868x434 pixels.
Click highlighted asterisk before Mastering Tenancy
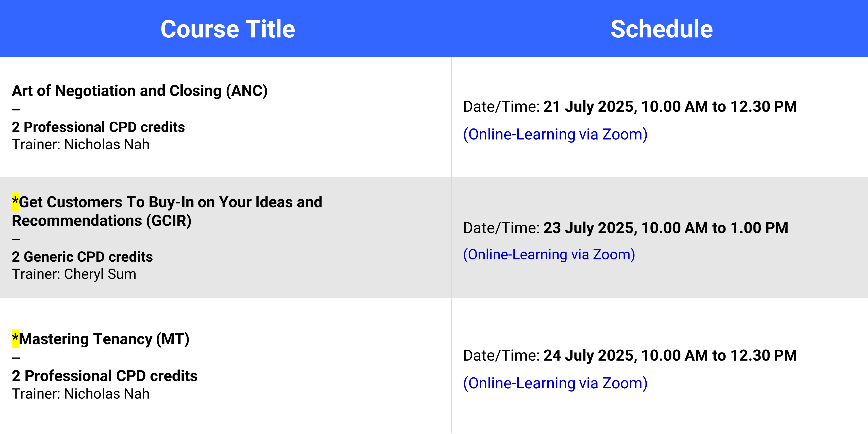pos(15,338)
